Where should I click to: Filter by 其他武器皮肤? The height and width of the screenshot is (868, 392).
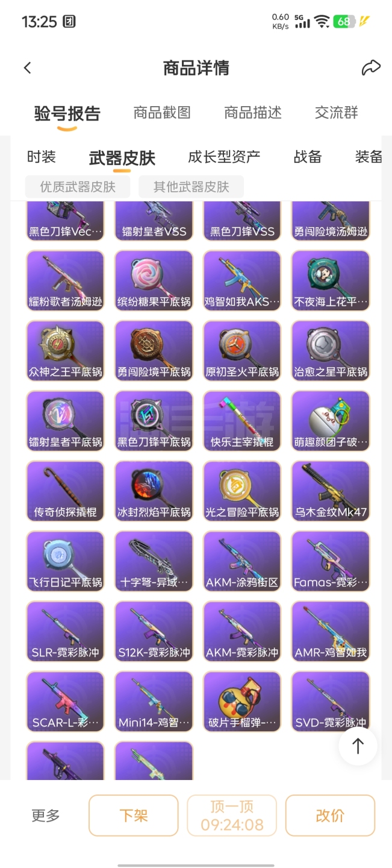[191, 187]
